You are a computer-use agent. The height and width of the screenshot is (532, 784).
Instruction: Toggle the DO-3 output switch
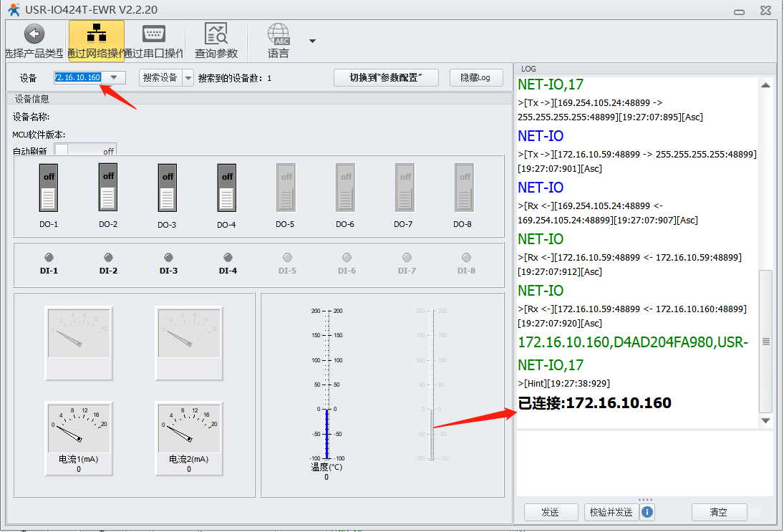tap(168, 188)
